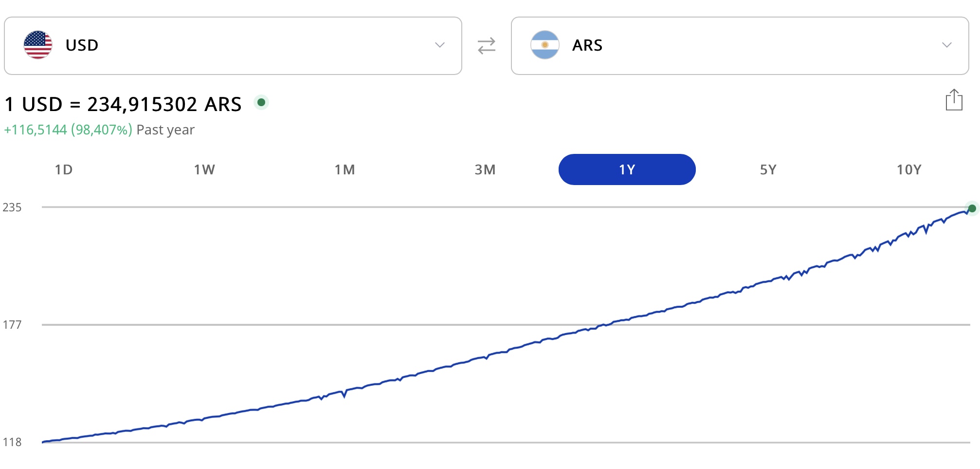
Task: Click the 1 USD exchange rate text
Action: point(123,104)
